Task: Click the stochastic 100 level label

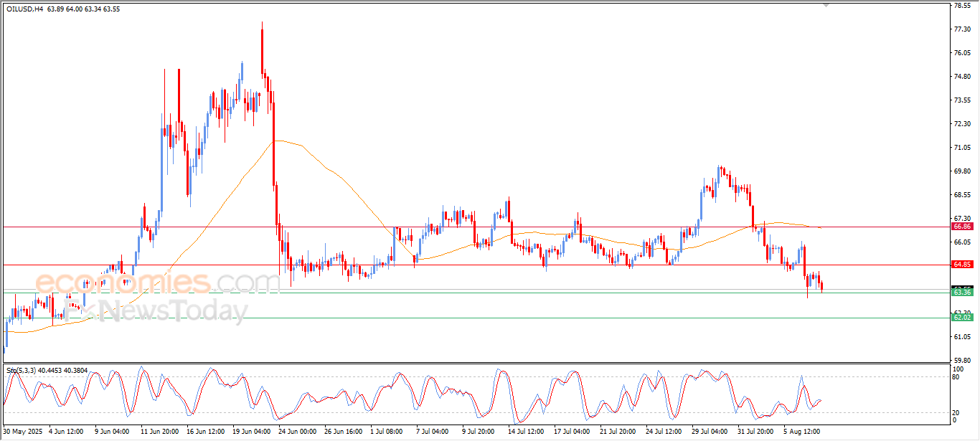Action: point(958,369)
